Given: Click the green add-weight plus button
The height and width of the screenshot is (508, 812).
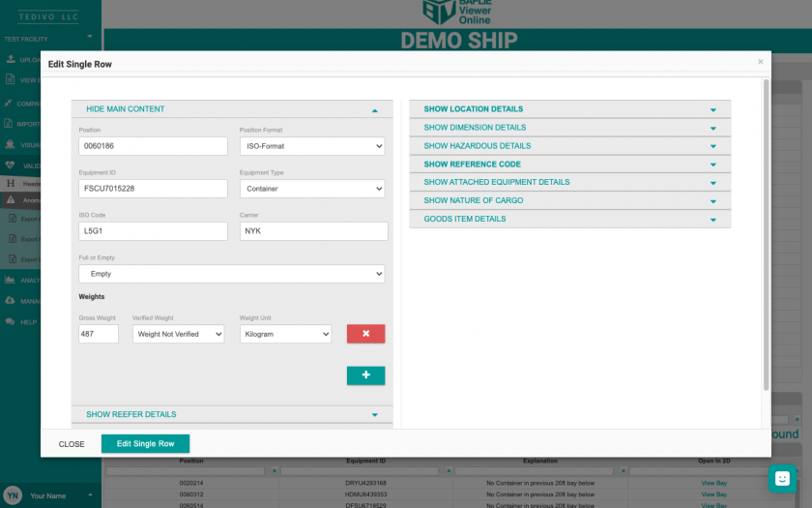Looking at the screenshot, I should click(x=365, y=375).
